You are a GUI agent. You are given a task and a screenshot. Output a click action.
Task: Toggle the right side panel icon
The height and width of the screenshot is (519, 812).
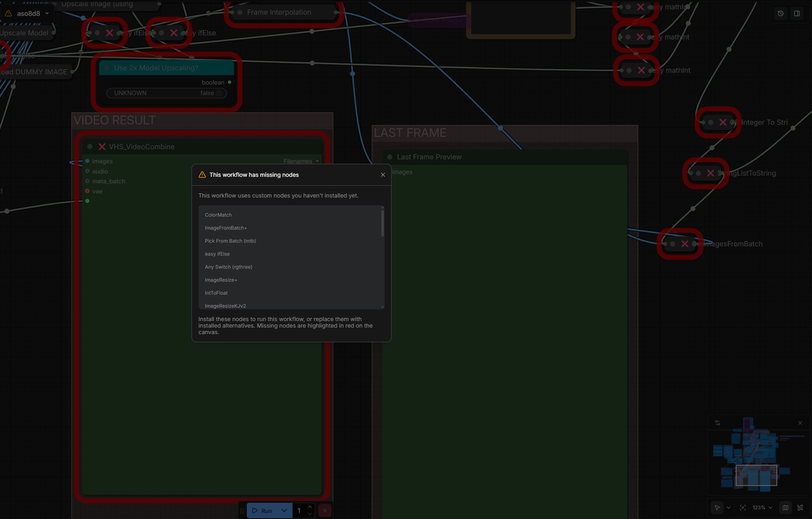click(x=797, y=13)
